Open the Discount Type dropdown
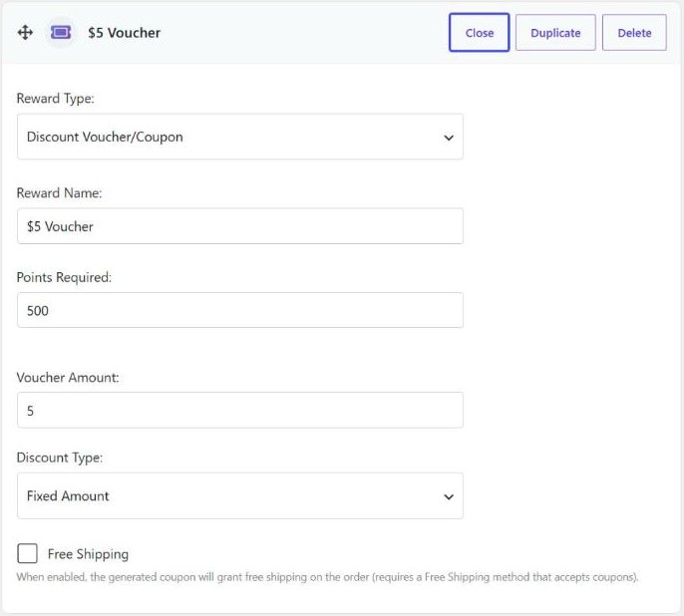The image size is (684, 616). click(240, 496)
